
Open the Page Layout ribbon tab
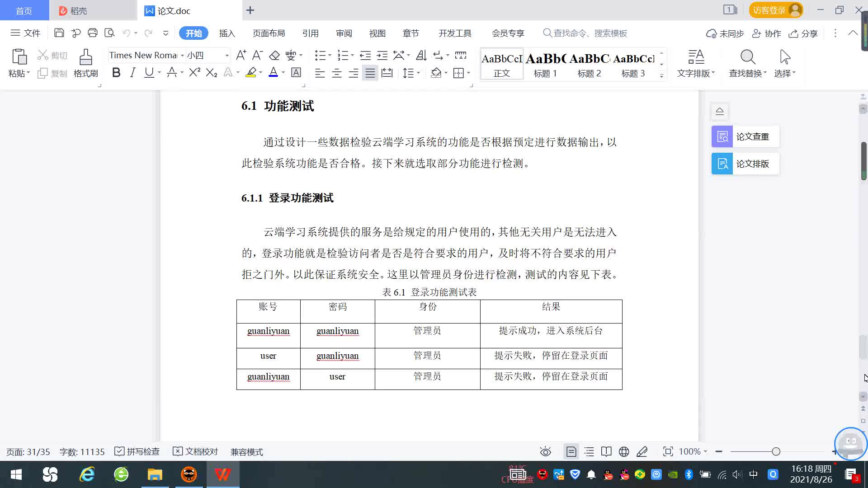[269, 33]
